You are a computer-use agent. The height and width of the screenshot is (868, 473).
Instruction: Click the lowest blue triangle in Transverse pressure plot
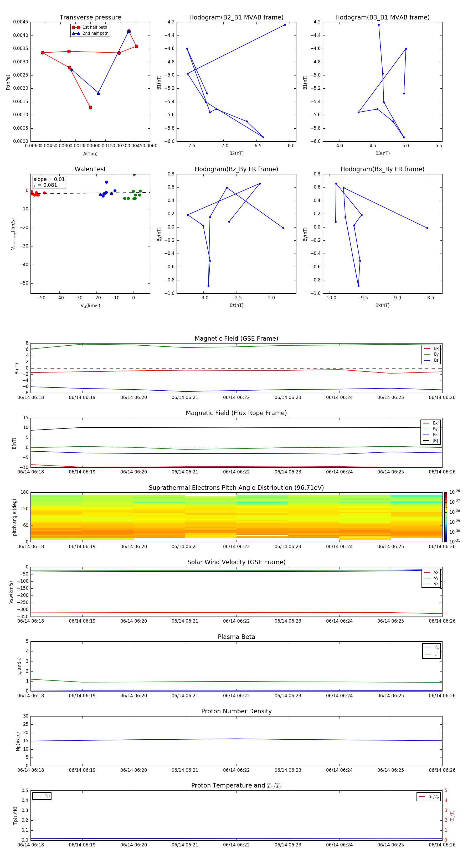click(x=98, y=93)
